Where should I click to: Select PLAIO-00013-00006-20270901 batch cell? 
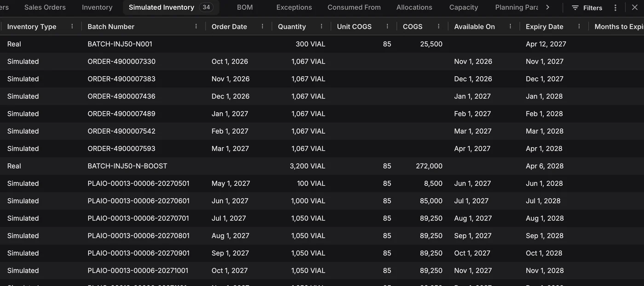click(138, 253)
